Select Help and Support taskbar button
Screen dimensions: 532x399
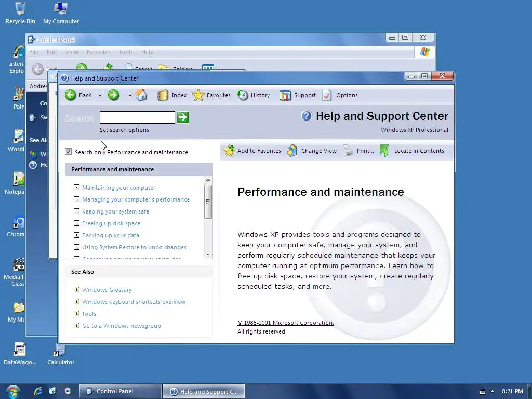click(204, 392)
